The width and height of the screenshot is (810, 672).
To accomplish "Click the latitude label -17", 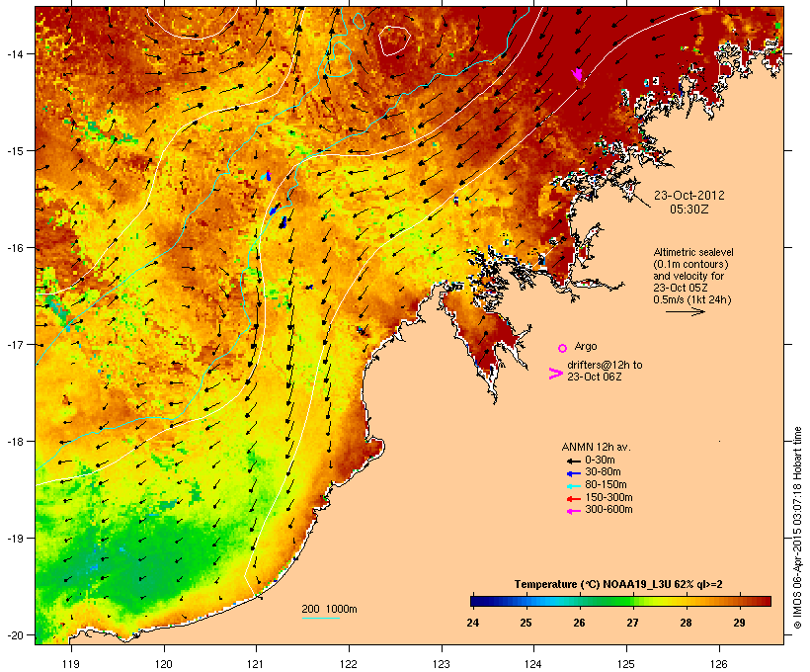I will click(x=14, y=344).
